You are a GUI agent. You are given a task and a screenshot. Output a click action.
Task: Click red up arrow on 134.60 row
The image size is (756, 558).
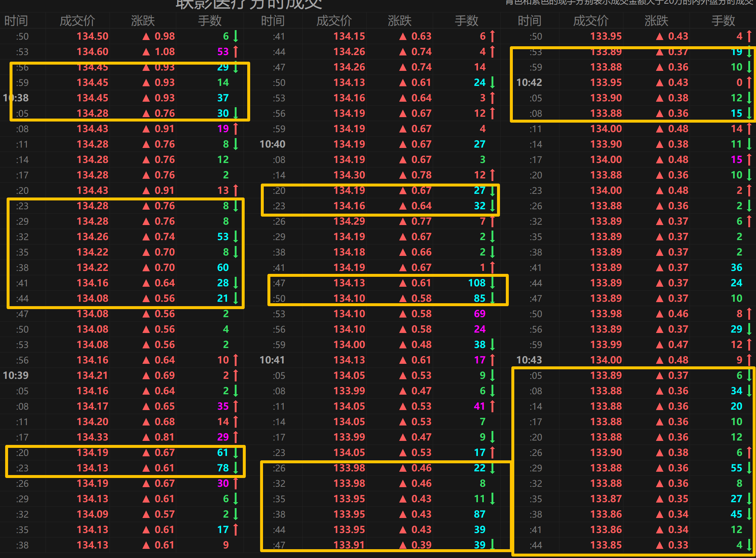pos(236,52)
